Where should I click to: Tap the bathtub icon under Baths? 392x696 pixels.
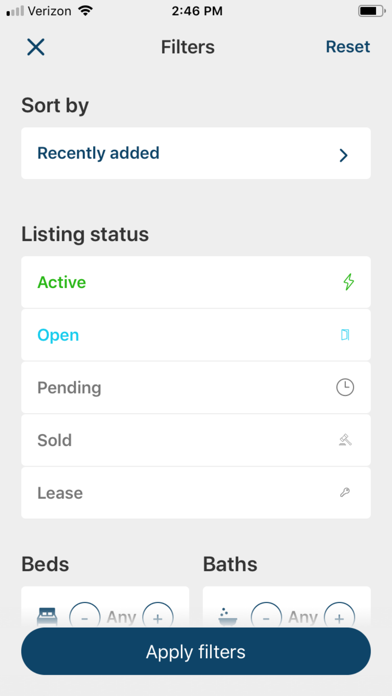coord(228,617)
